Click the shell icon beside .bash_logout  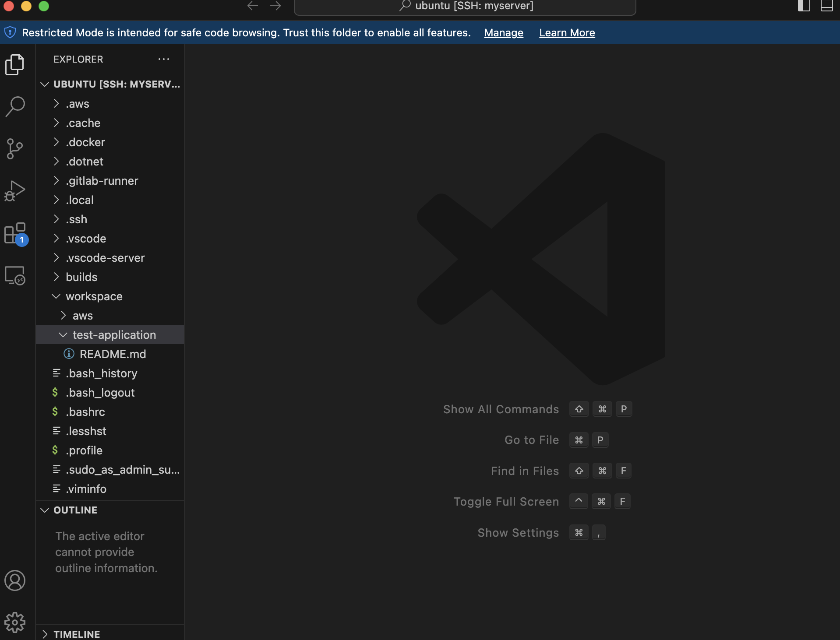click(x=55, y=392)
